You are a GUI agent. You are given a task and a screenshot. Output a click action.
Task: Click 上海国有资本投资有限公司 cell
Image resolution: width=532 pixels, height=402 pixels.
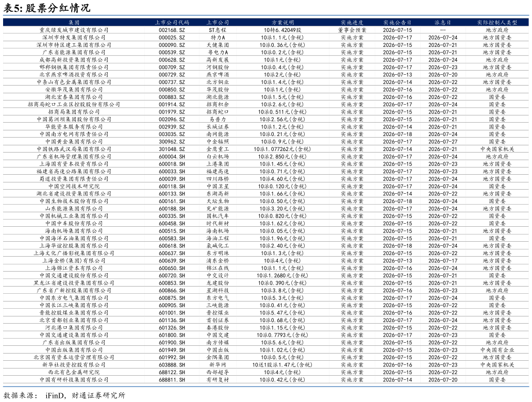click(74, 164)
